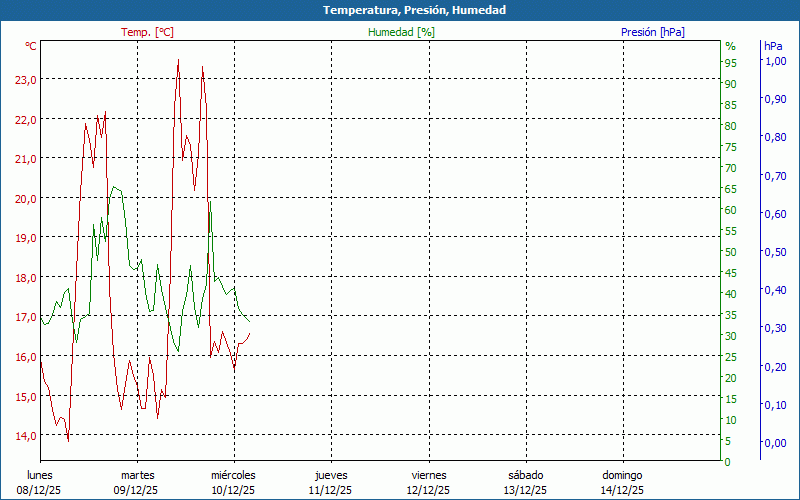
Task: Click the 0,00 pressure axis value
Action: point(775,443)
